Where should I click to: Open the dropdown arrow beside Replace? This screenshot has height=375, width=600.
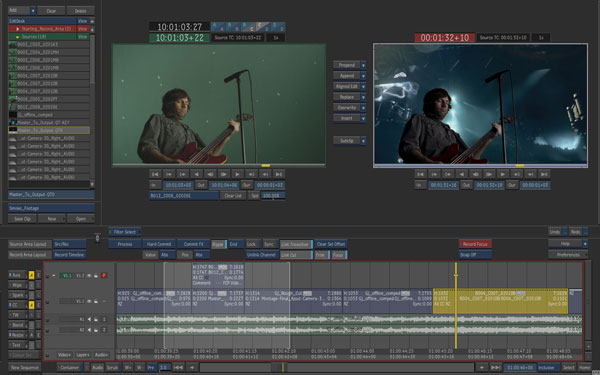tap(363, 97)
